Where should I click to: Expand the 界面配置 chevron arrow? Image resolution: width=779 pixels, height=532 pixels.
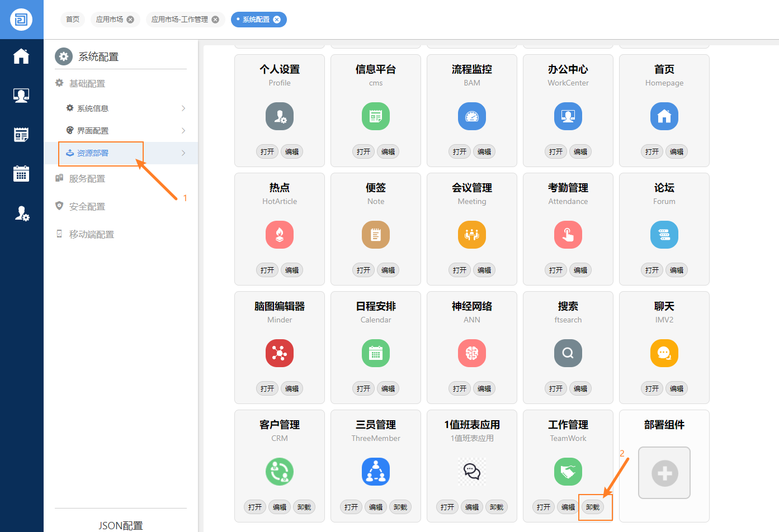coord(183,131)
